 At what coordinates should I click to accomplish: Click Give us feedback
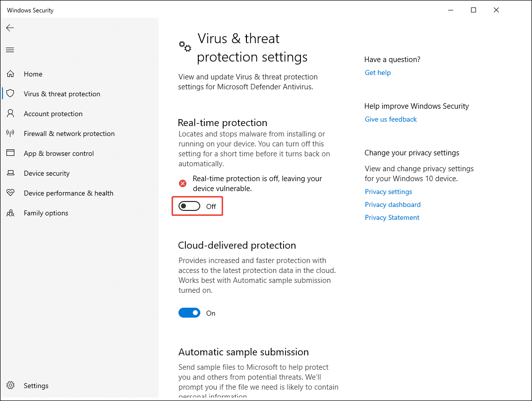tap(390, 119)
